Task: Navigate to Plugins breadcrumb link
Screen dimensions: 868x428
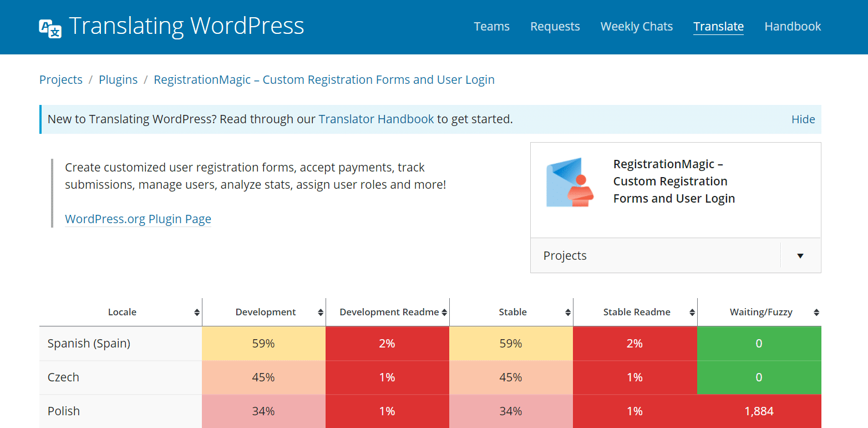Action: pyautogui.click(x=118, y=79)
